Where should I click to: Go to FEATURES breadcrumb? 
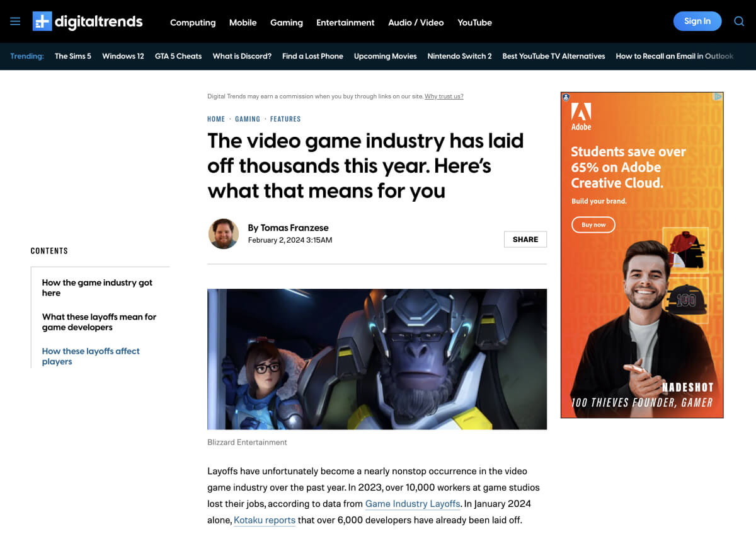click(285, 119)
